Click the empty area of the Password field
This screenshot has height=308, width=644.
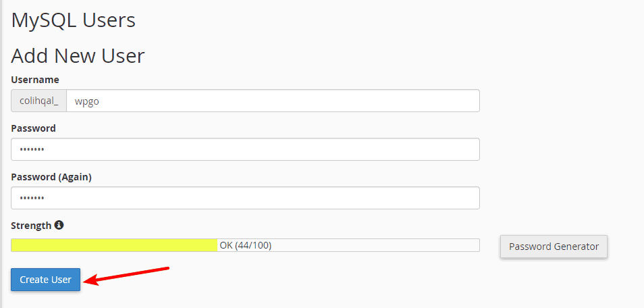tap(263, 149)
